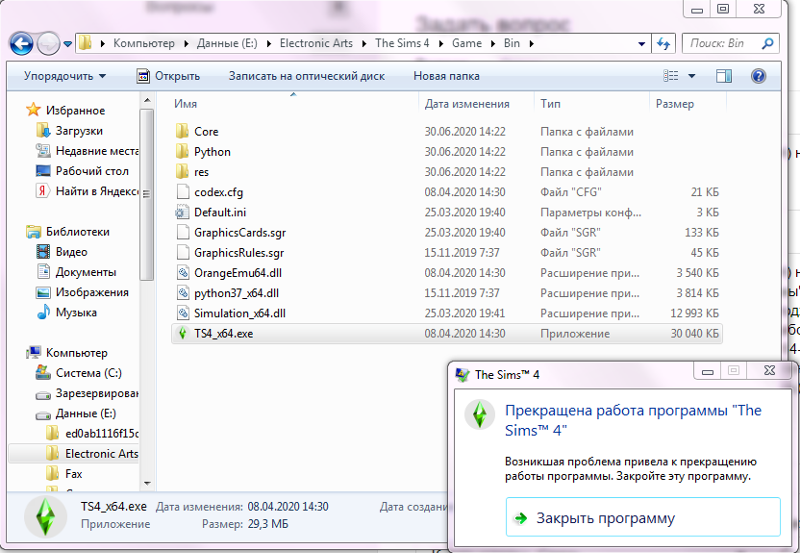Select the GraphicsCards.sgr file icon
Viewport: 800px width, 553px height.
coord(183,232)
